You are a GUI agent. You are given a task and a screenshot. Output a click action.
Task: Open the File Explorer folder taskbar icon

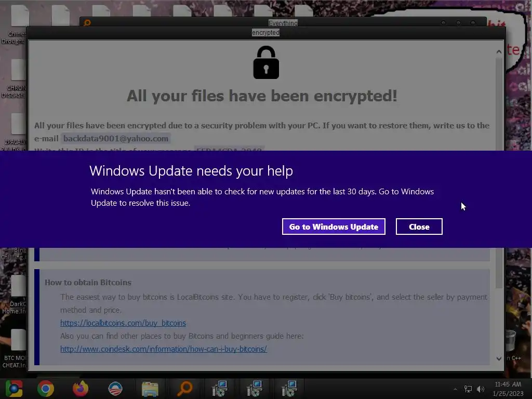[150, 389]
